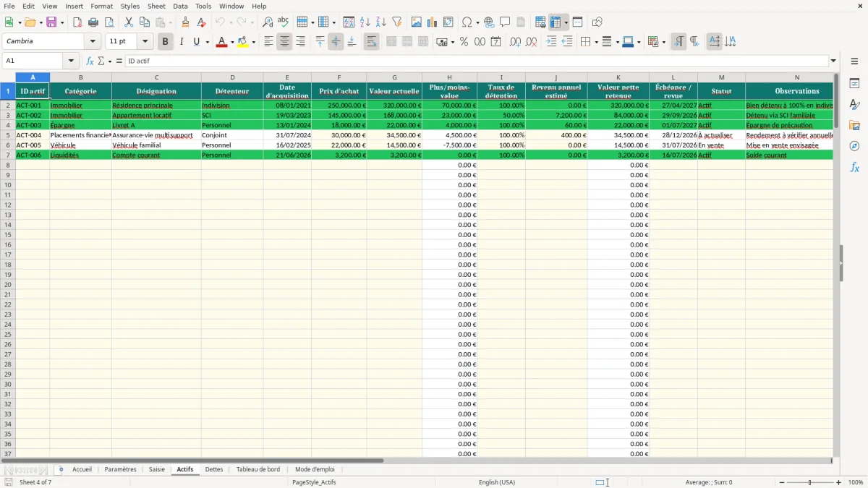Click the Spelling check abc icon
Viewport: 868px width, 488px height.
pyautogui.click(x=284, y=22)
